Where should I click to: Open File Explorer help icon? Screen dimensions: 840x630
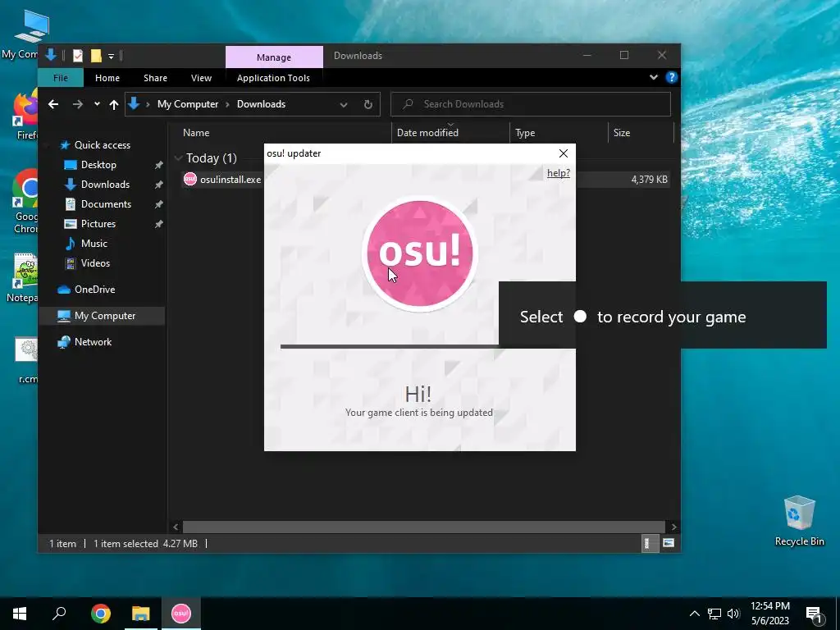(671, 77)
